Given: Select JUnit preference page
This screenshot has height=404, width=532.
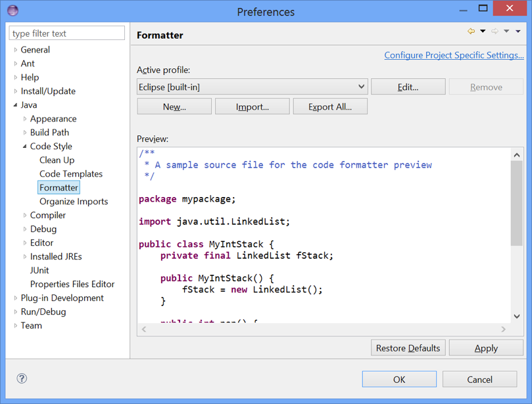Looking at the screenshot, I should (x=39, y=270).
